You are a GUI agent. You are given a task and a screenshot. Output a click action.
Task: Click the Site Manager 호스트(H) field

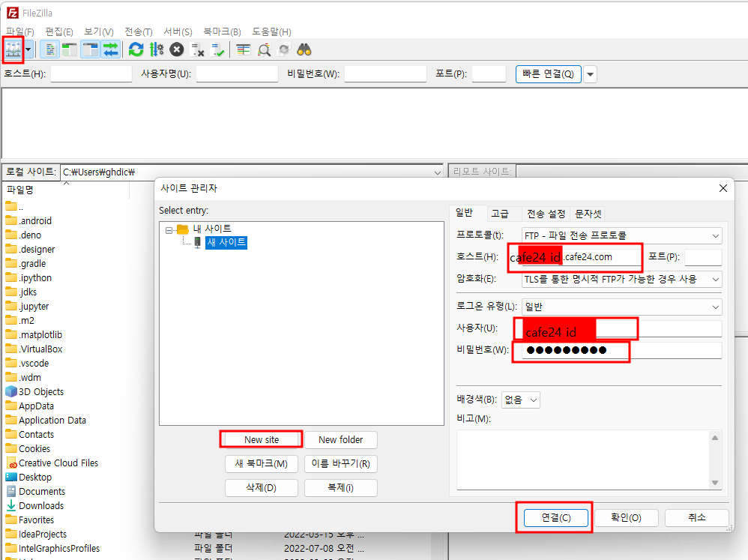[x=582, y=257]
